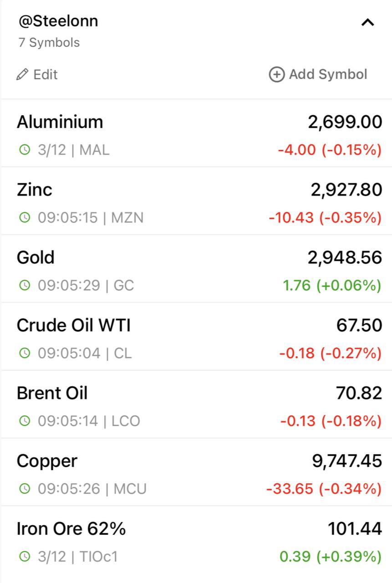The width and height of the screenshot is (392, 583).
Task: Click the clock icon on the Gold row
Action: (24, 285)
